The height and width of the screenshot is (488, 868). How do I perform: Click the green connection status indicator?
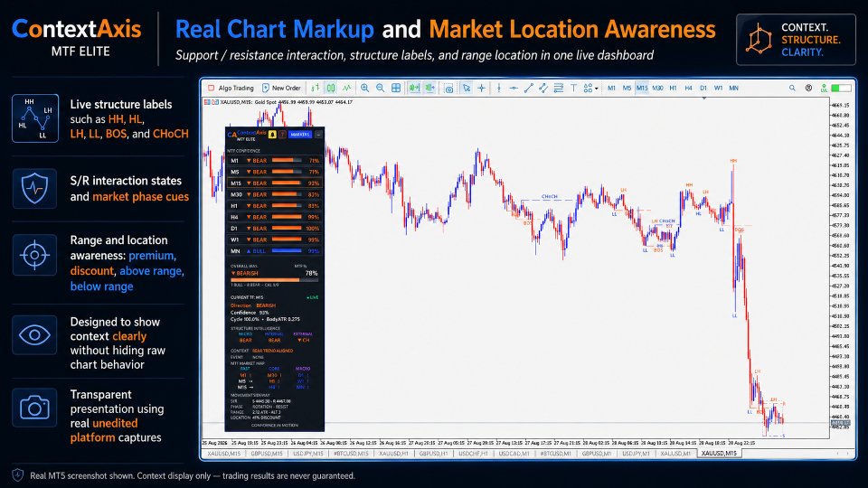pyautogui.click(x=842, y=88)
